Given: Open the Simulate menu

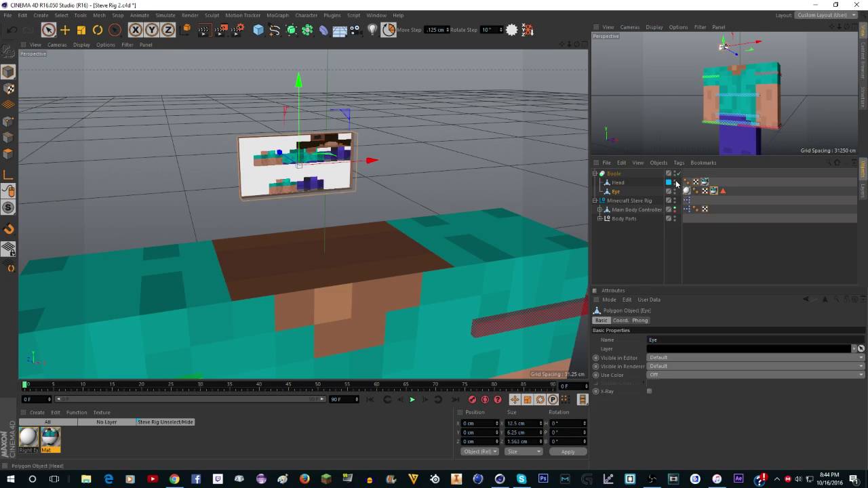Looking at the screenshot, I should point(165,15).
